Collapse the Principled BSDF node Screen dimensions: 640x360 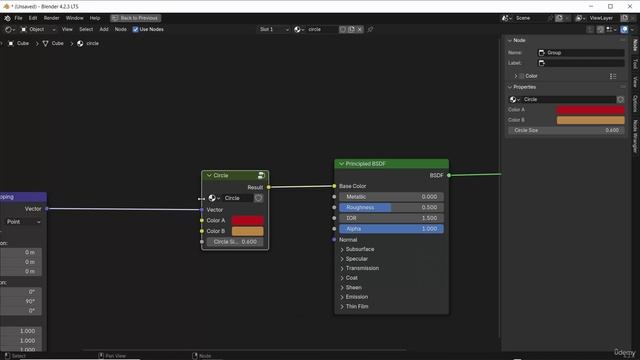pos(341,164)
